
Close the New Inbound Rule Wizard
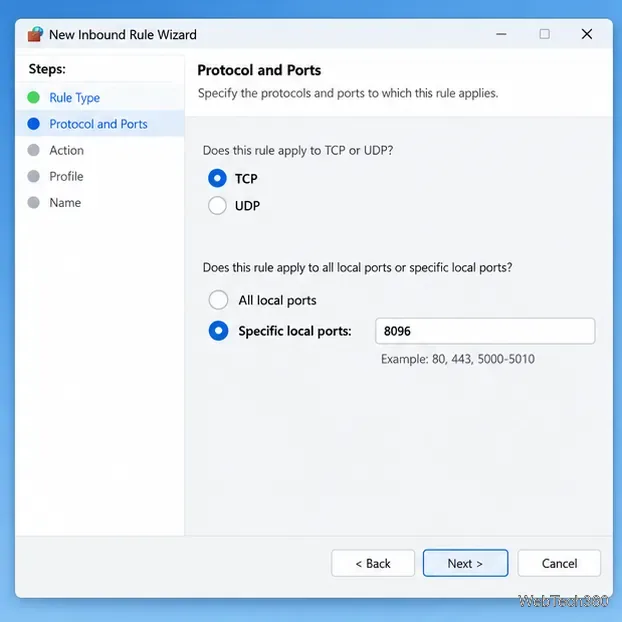coord(587,34)
